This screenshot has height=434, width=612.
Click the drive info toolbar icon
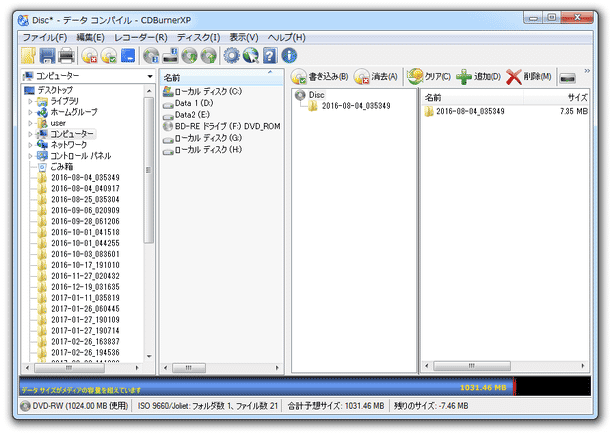point(170,56)
